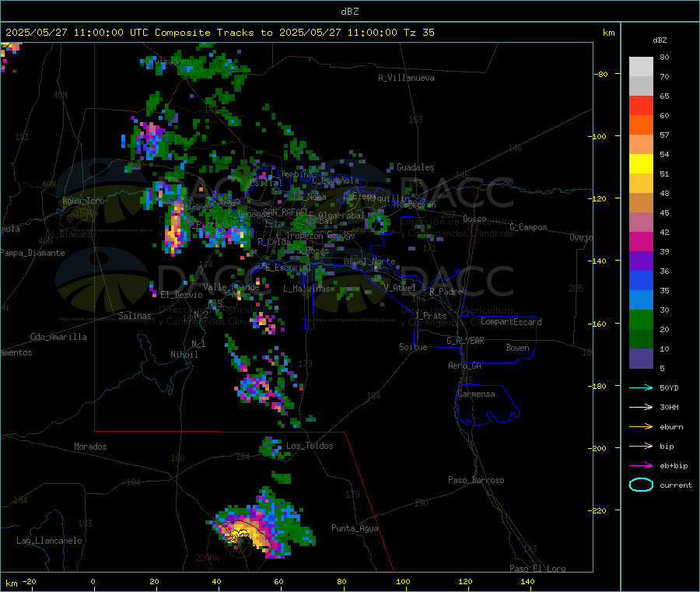Screen dimensions: 700x592
Task: Click the yellow eburn arrow legend icon
Action: click(x=641, y=427)
